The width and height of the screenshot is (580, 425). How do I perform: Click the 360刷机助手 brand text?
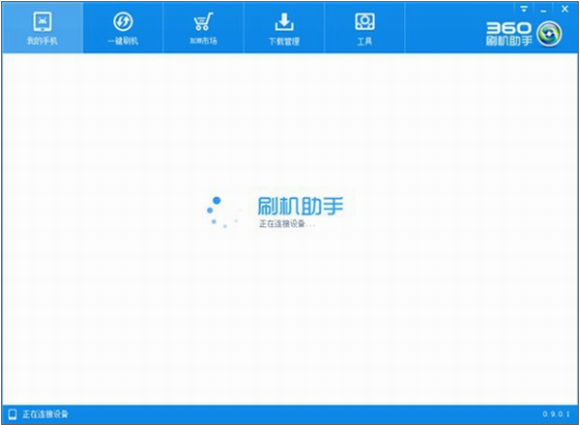point(509,34)
